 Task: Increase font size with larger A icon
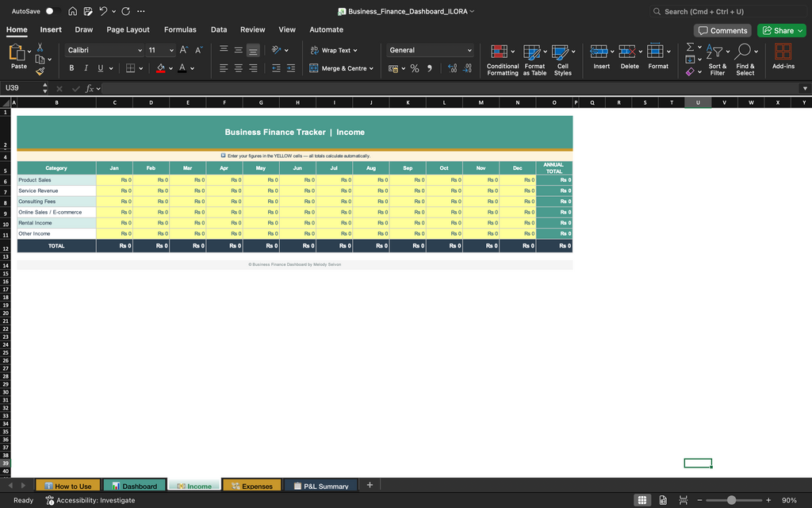(184, 50)
